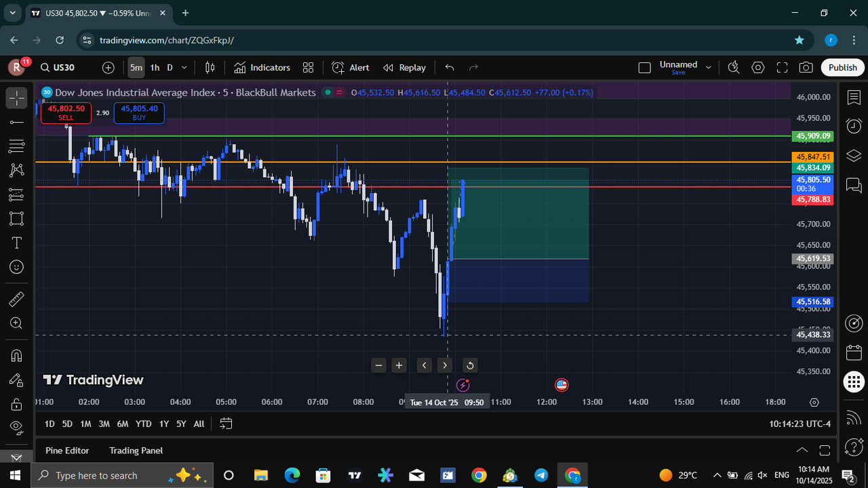Click the BUY 45,805.40 button
This screenshot has width=868, height=488.
[139, 113]
